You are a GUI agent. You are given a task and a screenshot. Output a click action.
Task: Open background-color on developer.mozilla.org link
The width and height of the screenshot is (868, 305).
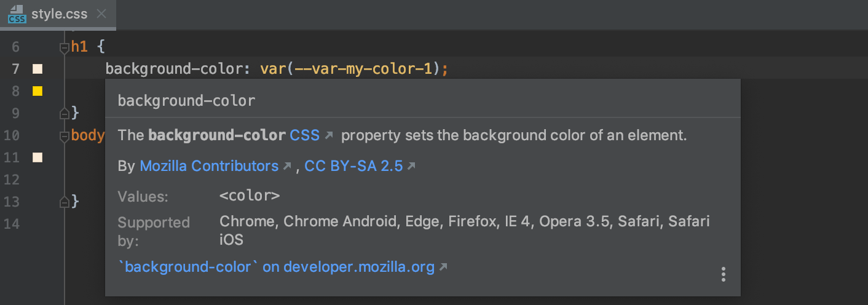pos(277,267)
